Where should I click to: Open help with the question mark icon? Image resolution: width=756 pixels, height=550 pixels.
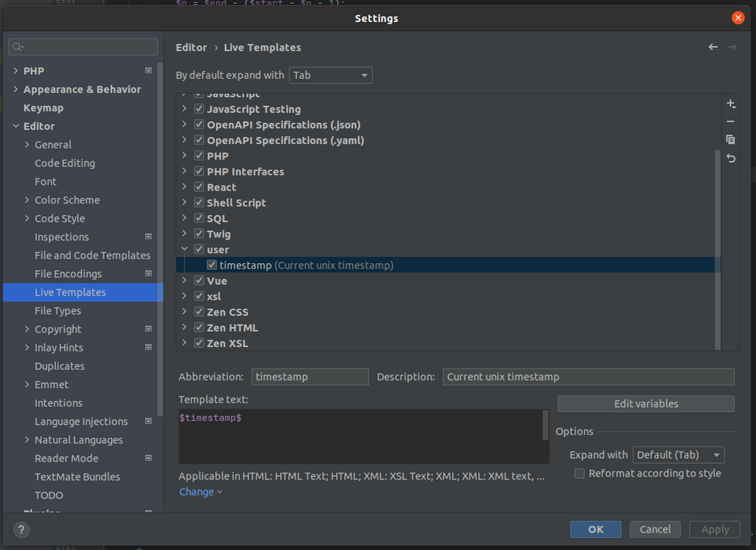[21, 530]
